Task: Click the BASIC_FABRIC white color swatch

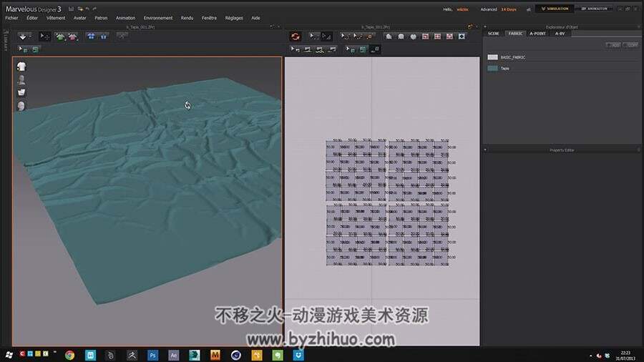Action: tap(492, 57)
